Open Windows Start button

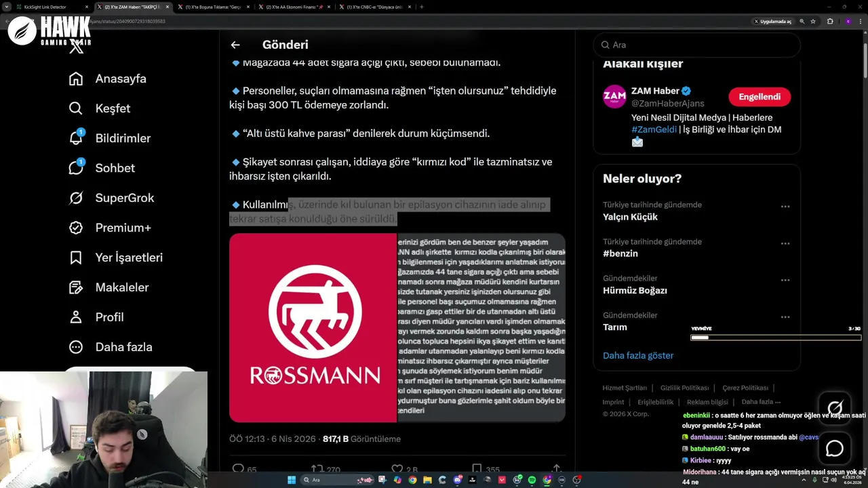(292, 480)
